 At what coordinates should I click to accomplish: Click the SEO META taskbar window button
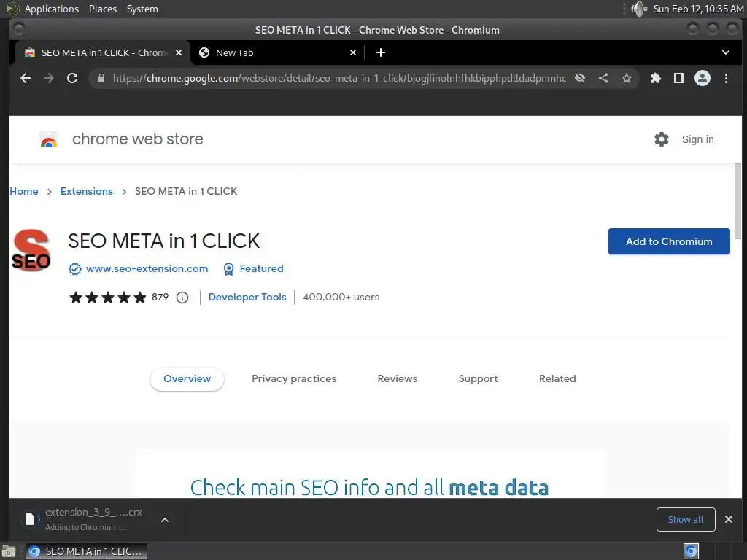[x=86, y=551]
